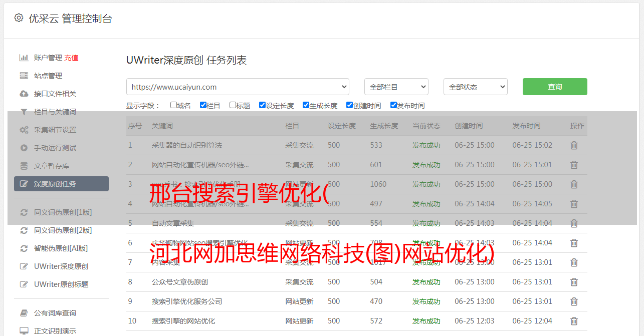Open the 全部状态 filter dropdown
Screen dimensions: 644x336
(475, 87)
